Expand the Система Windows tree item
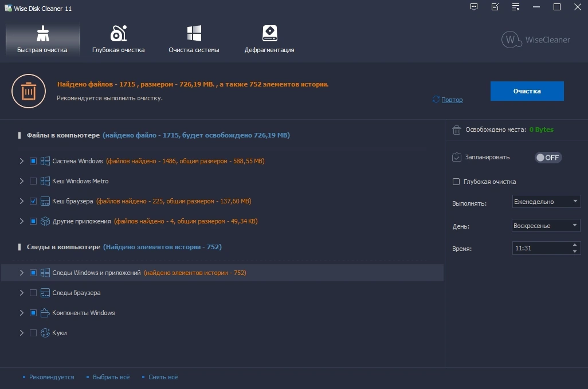588x389 pixels. (x=22, y=161)
